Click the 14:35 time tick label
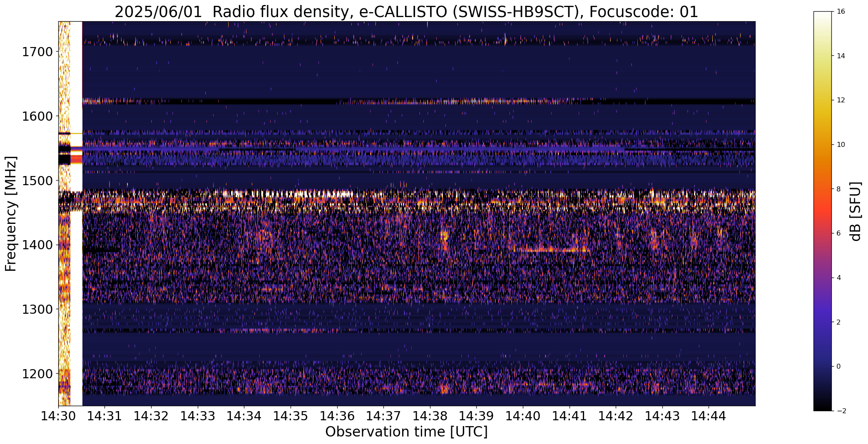The height and width of the screenshot is (444, 868). (x=291, y=416)
